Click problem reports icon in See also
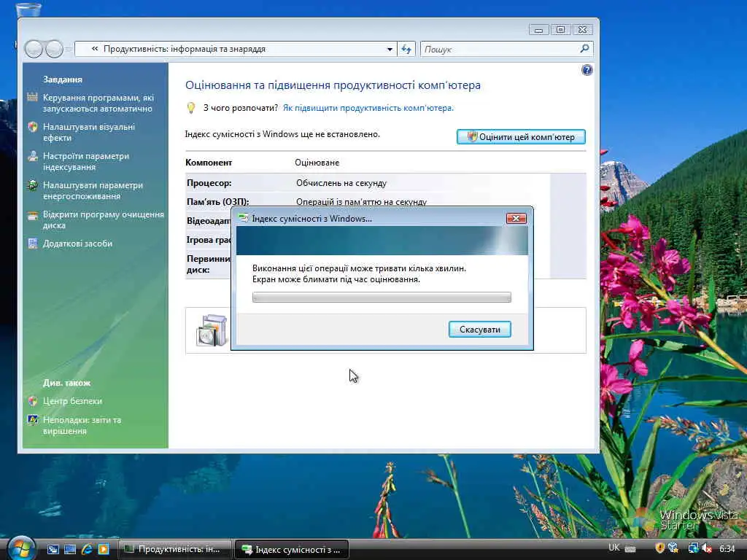This screenshot has height=560, width=747. tap(32, 420)
